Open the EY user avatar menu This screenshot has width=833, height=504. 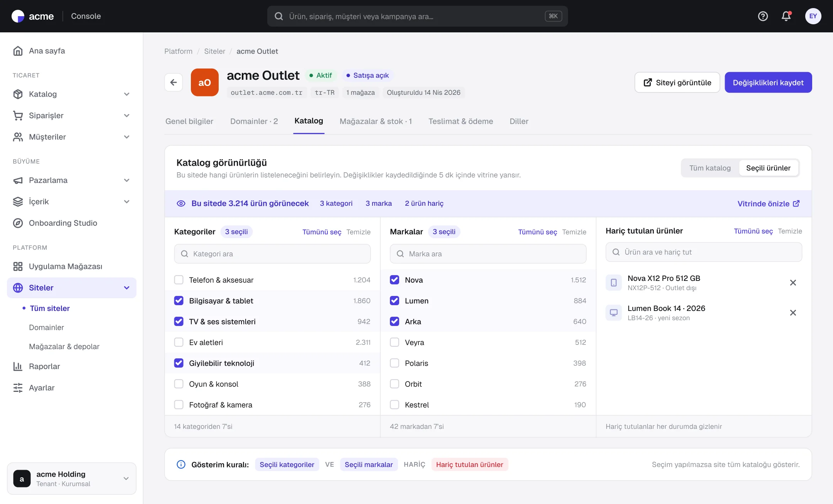pos(813,16)
